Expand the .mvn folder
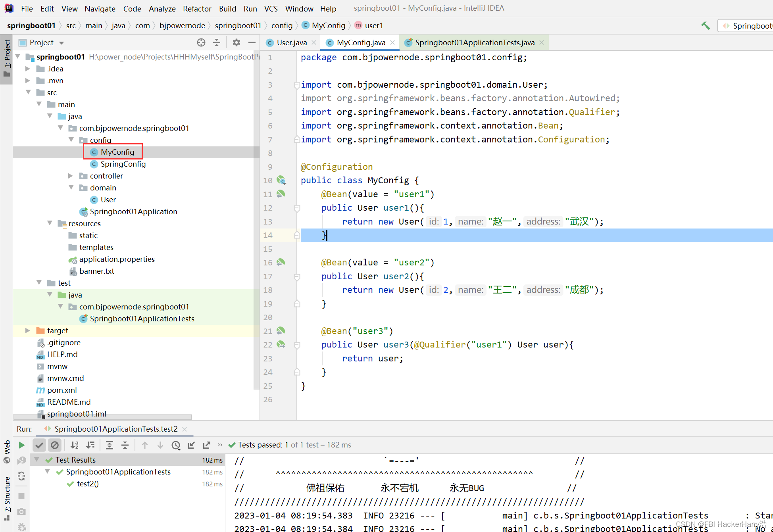 [28, 81]
